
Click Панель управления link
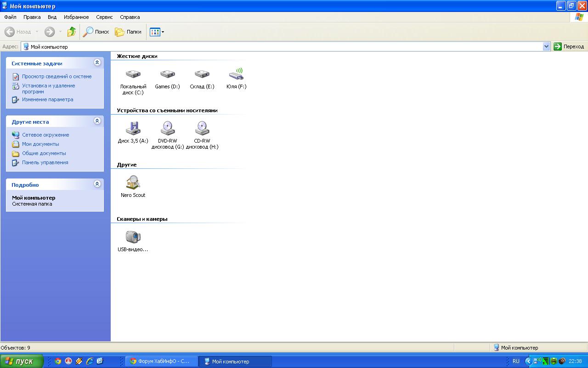tap(45, 162)
